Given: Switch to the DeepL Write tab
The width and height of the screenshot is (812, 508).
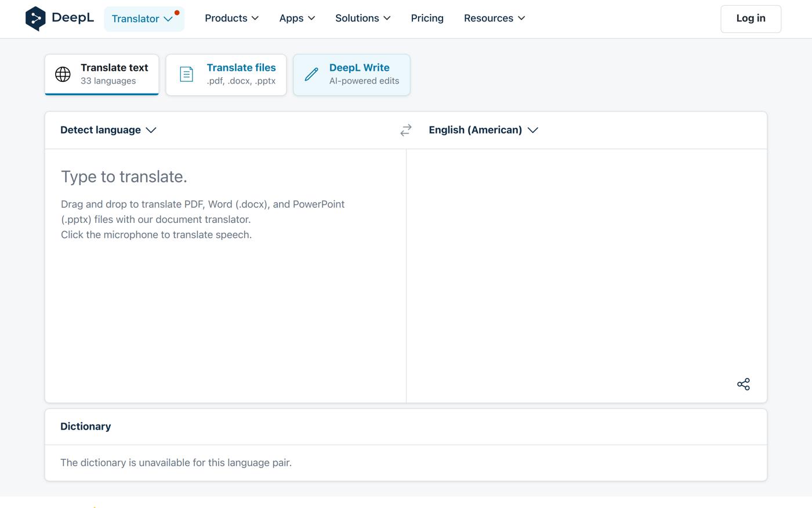Looking at the screenshot, I should 351,74.
